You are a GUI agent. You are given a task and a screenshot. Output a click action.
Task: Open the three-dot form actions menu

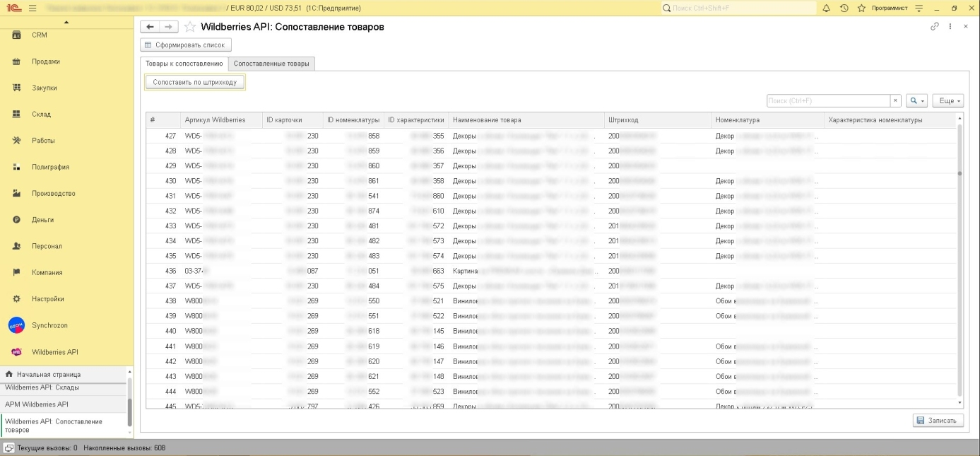950,26
